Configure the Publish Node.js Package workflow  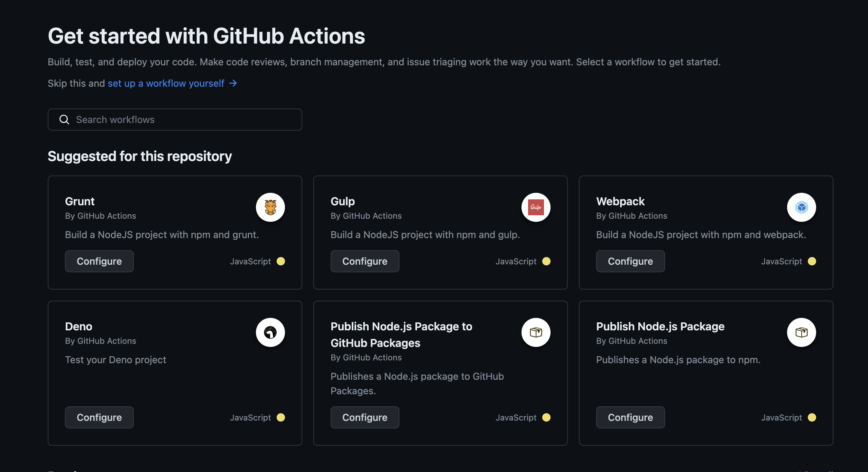coord(630,417)
